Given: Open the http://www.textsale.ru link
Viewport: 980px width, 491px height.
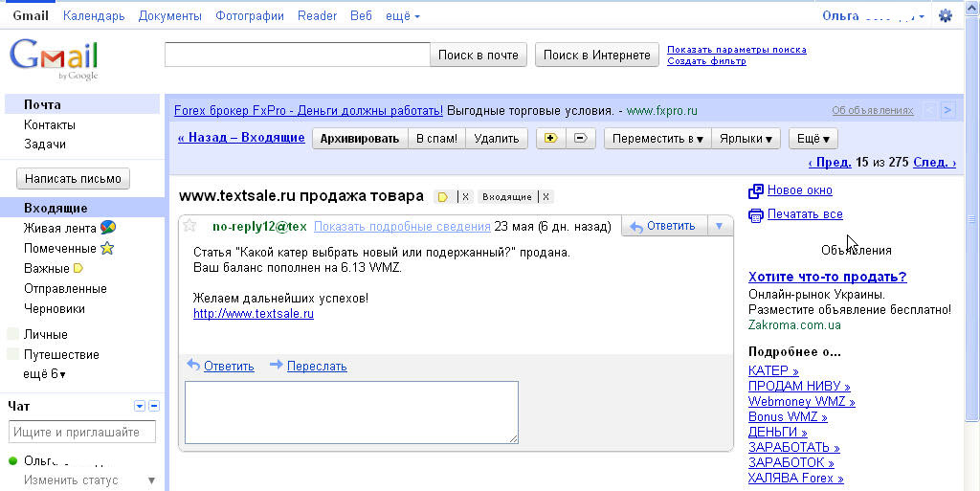Looking at the screenshot, I should (x=253, y=314).
